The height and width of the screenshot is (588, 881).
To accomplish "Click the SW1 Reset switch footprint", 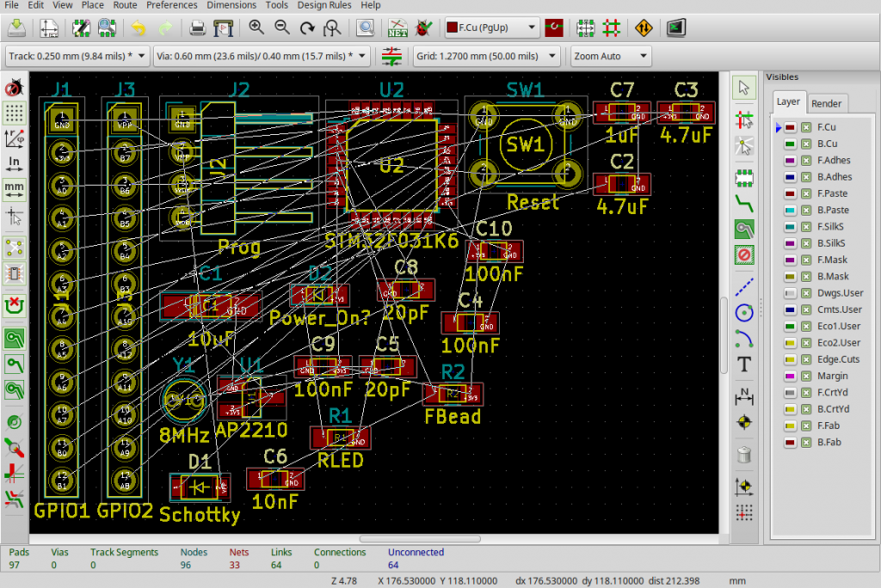I will pyautogui.click(x=526, y=145).
